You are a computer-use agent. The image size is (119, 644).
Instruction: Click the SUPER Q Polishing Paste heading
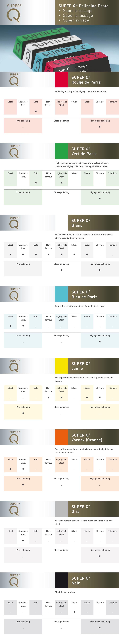point(83,6)
